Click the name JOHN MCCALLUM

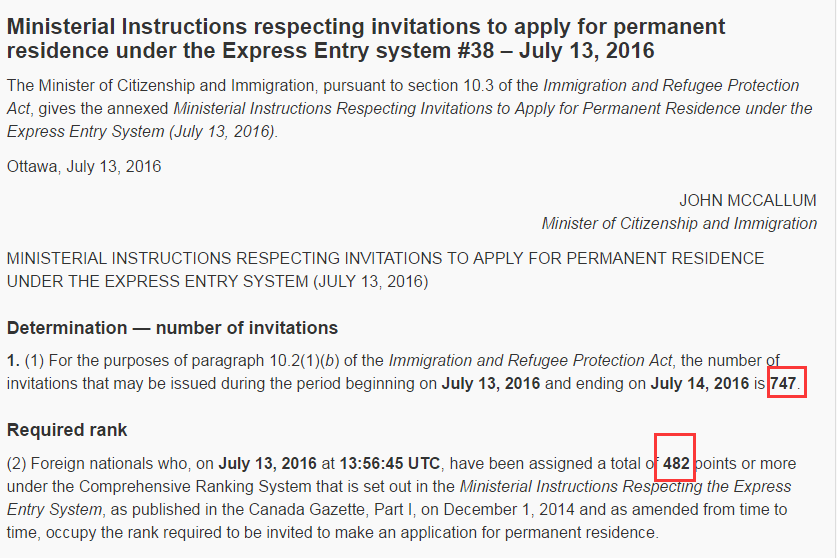click(x=748, y=200)
